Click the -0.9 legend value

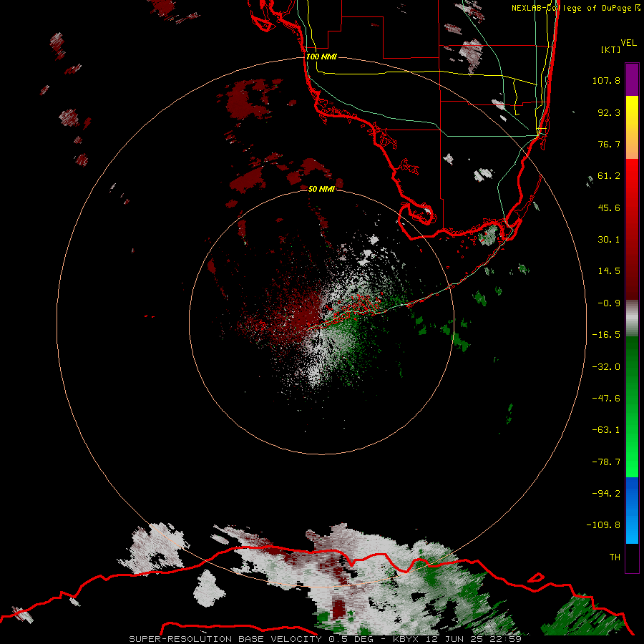609,303
